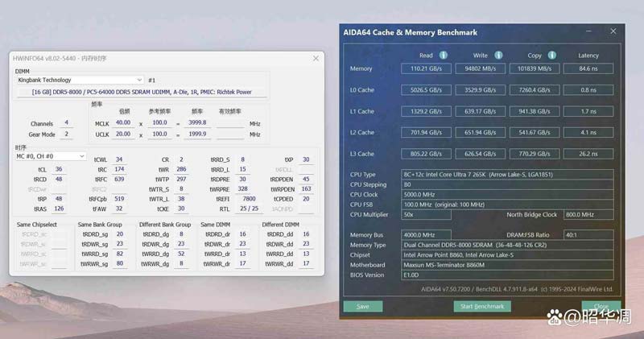Click the tWR timing value 286
This screenshot has height=339, width=644.
click(x=181, y=169)
